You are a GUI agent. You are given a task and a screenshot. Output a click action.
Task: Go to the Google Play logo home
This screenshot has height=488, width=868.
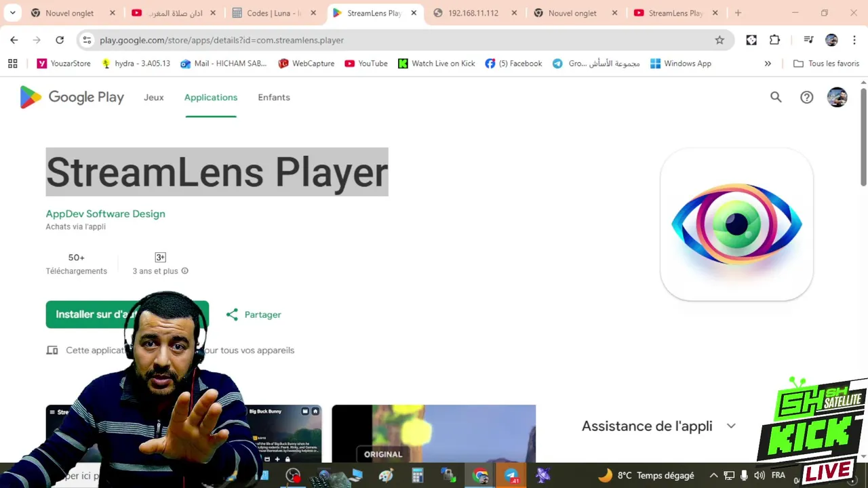(72, 97)
